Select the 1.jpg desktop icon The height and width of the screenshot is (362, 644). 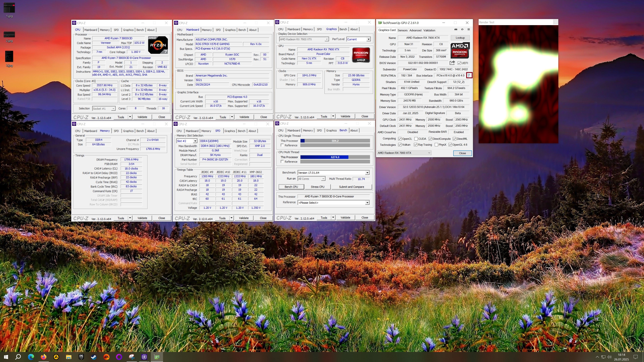pyautogui.click(x=9, y=10)
